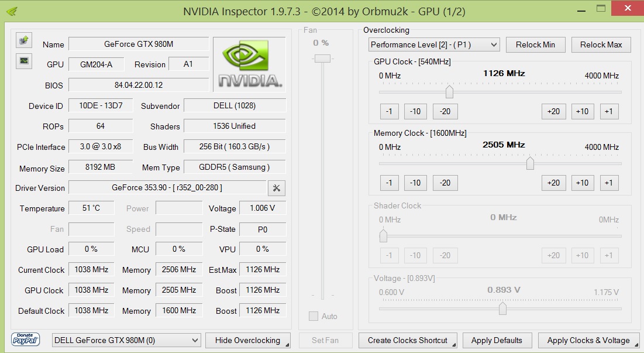Viewport: 644px width, 353px height.
Task: Decrease Memory Clock by 1 MHz
Action: [x=390, y=183]
